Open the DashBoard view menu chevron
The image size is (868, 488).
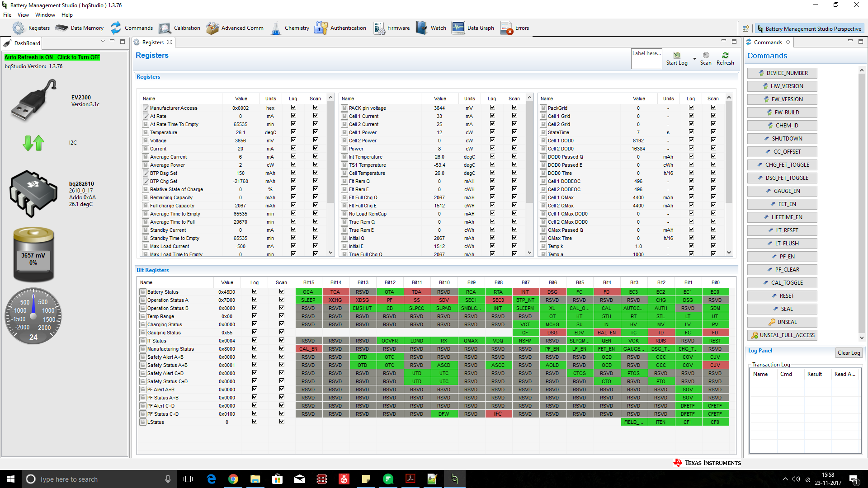(103, 41)
